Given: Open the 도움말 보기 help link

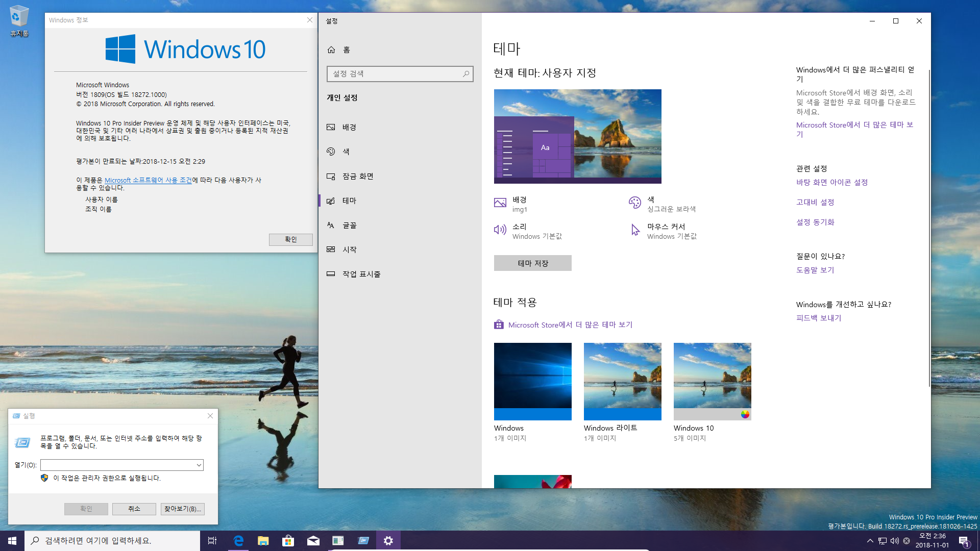Looking at the screenshot, I should pyautogui.click(x=815, y=270).
